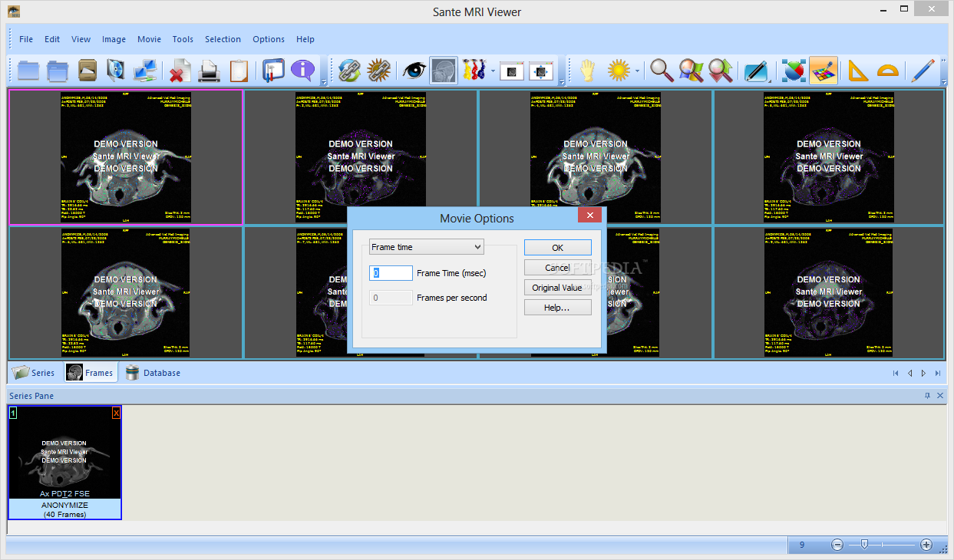Click the magnifier with red arrow icon
The height and width of the screenshot is (560, 954).
(x=720, y=71)
